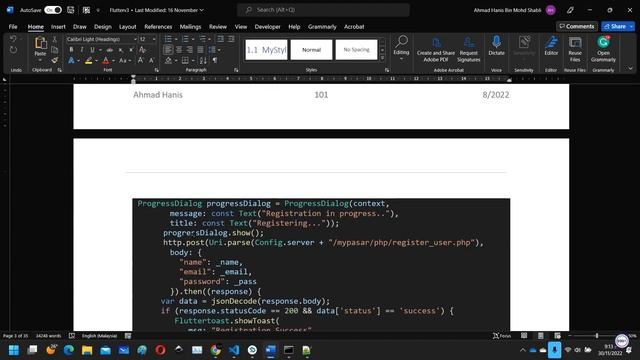The height and width of the screenshot is (360, 640).
Task: Click the Undo arrow icon
Action: coord(13,39)
